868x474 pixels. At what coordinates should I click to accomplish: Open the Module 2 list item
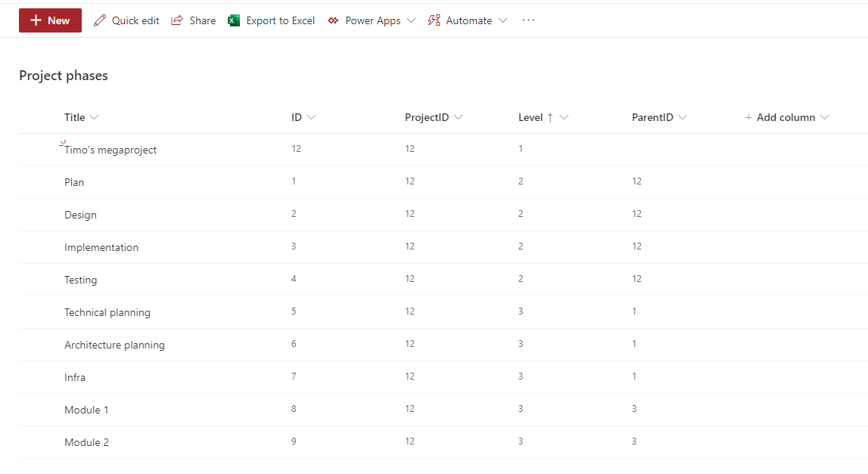(x=86, y=442)
